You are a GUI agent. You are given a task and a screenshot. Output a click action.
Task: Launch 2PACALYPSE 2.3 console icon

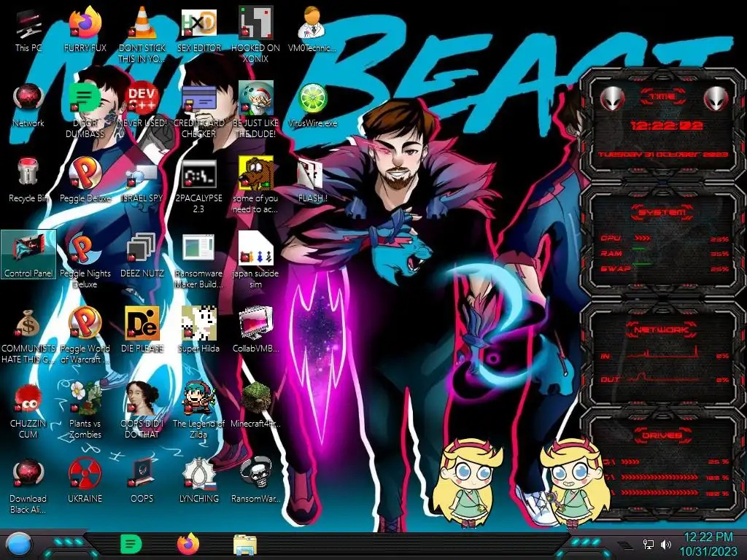(x=198, y=186)
